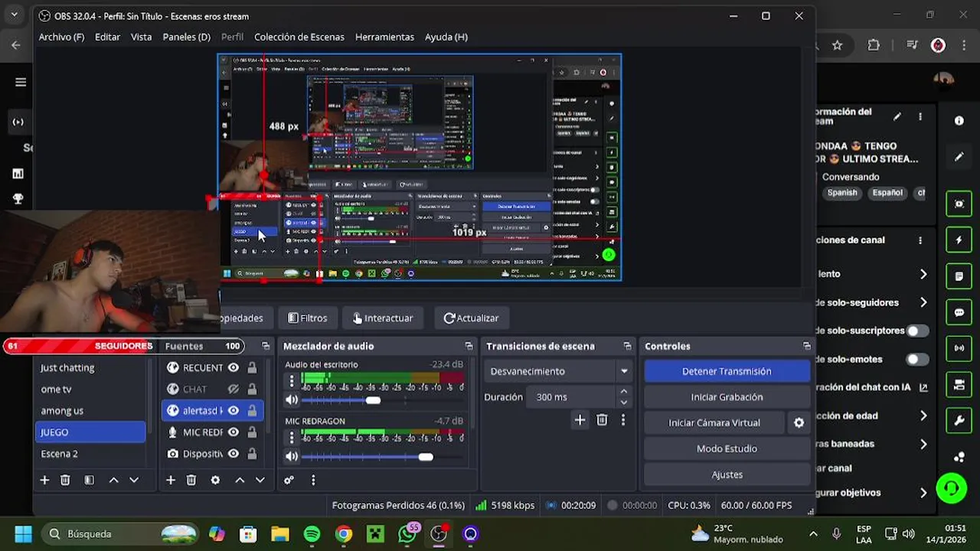Delete selected source with trash icon
Image resolution: width=980 pixels, height=551 pixels.
click(x=191, y=480)
